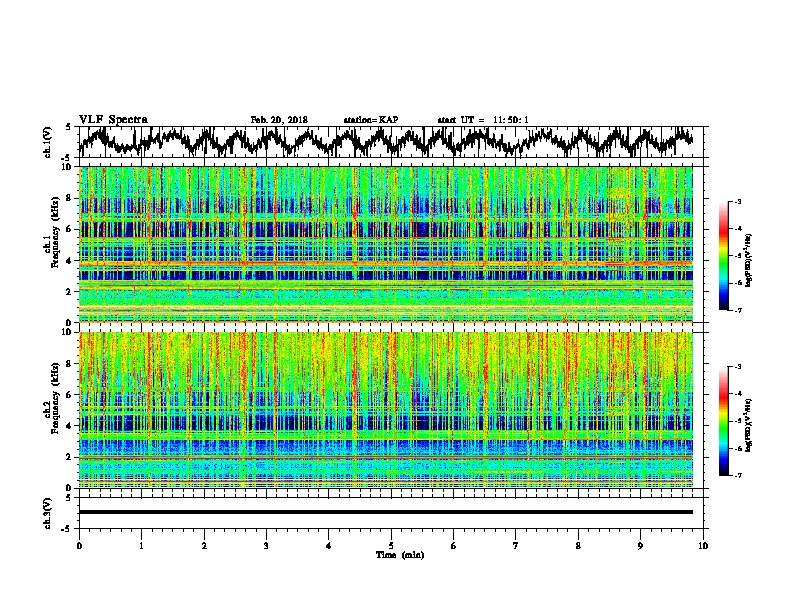Click the "-7" label on ch.1 color scale

tap(738, 310)
